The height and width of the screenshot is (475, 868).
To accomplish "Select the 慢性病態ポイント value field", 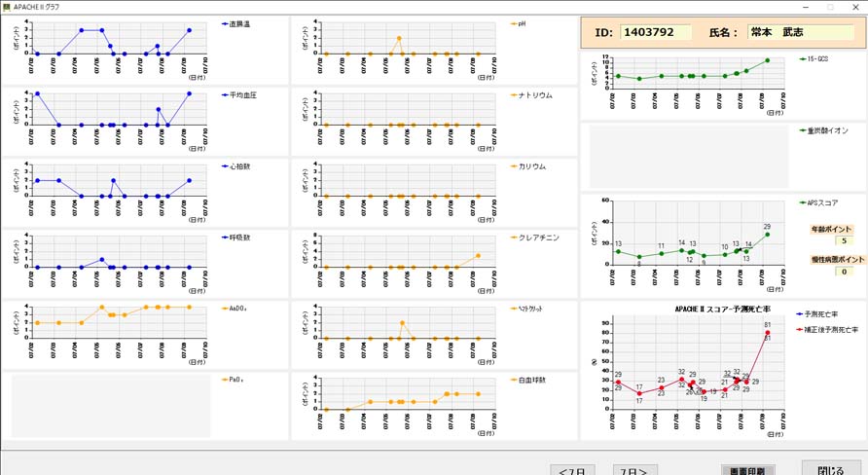I will click(x=844, y=272).
